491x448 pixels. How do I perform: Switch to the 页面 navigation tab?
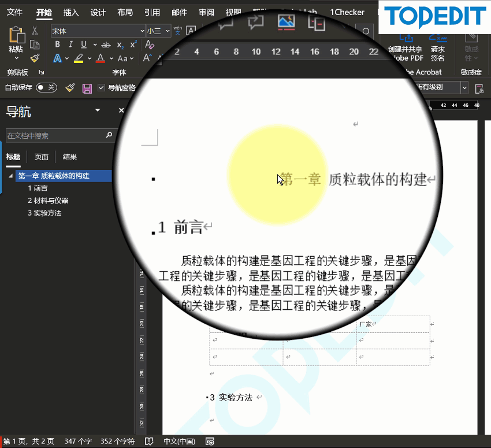pos(42,157)
